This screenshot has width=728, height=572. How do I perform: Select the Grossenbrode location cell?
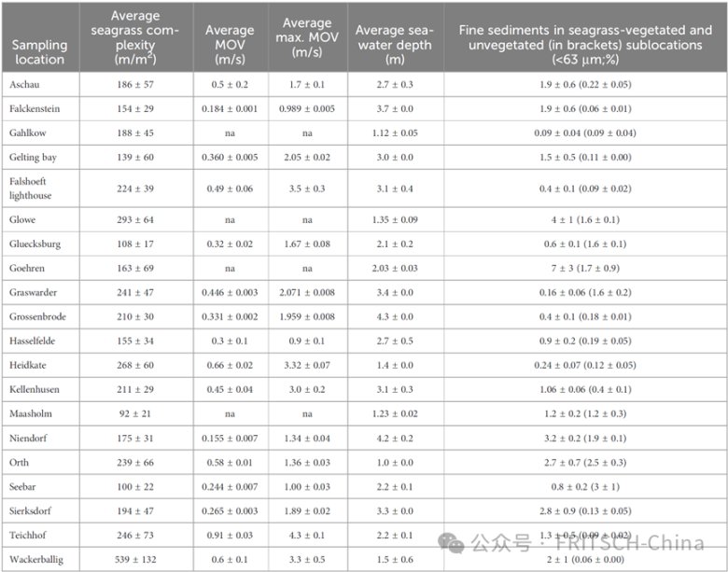tap(41, 317)
